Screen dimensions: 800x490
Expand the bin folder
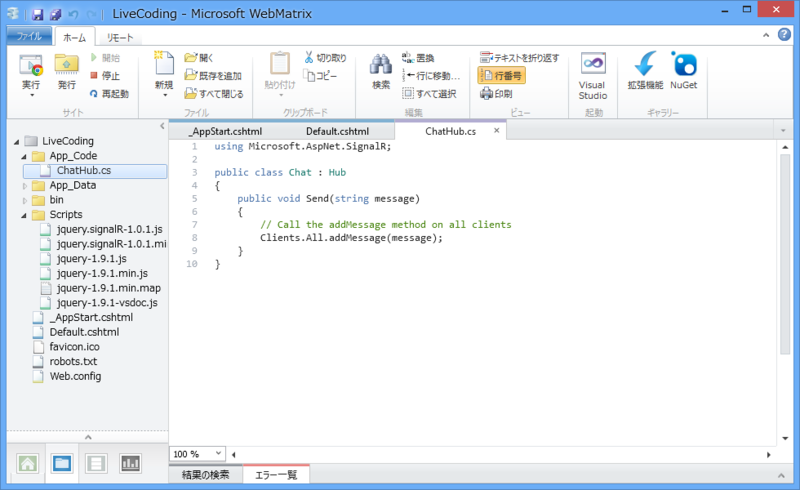point(24,201)
